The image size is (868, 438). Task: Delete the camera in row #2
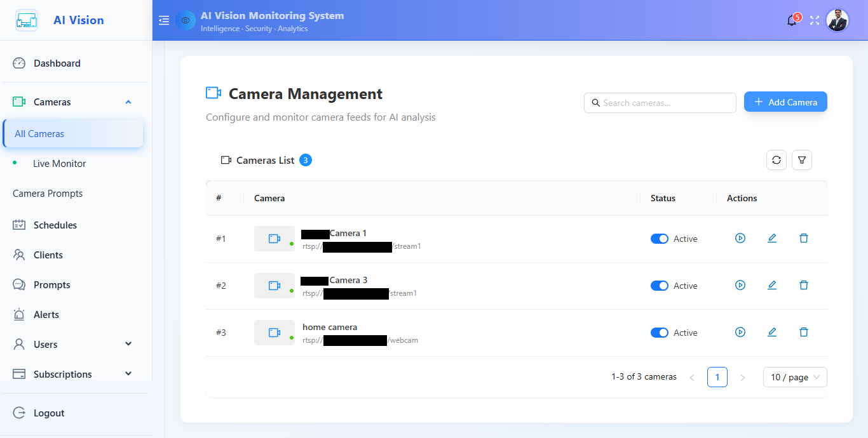[804, 285]
